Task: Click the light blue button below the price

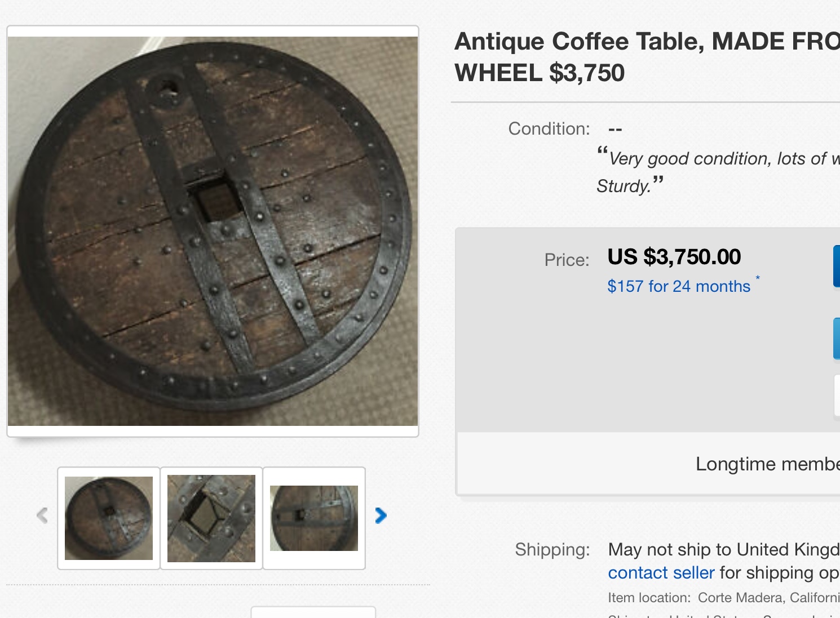Action: (837, 338)
